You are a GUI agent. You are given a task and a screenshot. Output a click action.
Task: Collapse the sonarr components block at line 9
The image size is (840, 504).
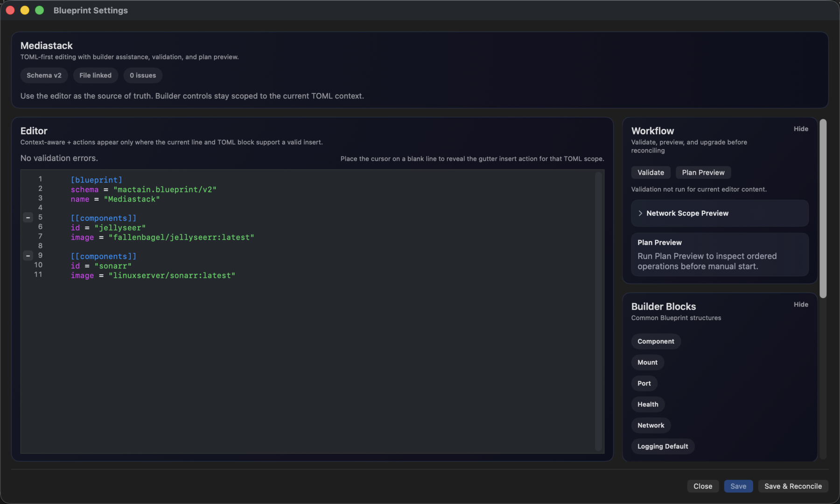[x=28, y=256]
